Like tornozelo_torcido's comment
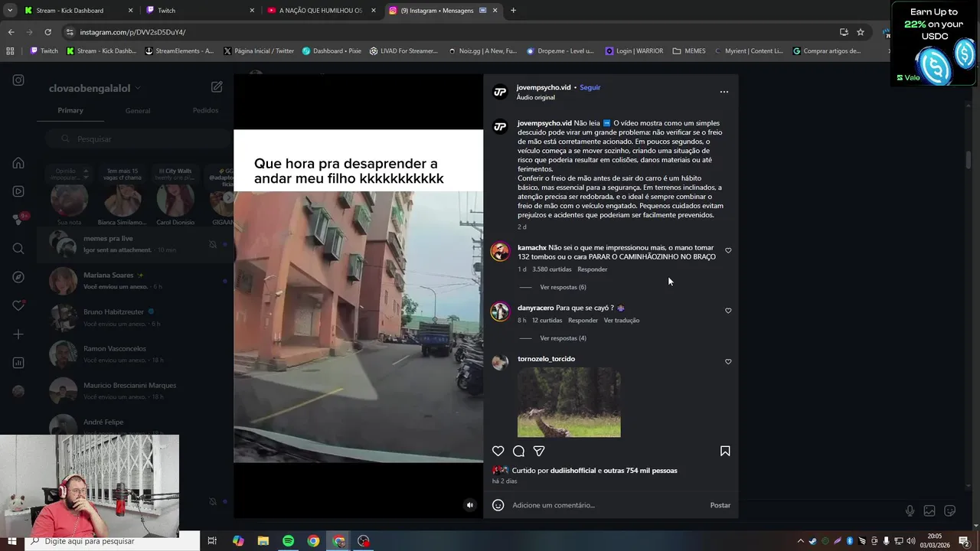Screen dimensions: 980x551 (x=728, y=361)
